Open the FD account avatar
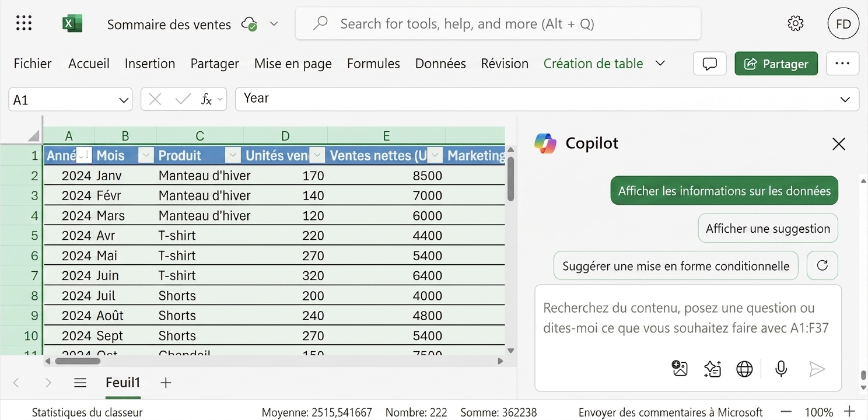 [x=843, y=23]
